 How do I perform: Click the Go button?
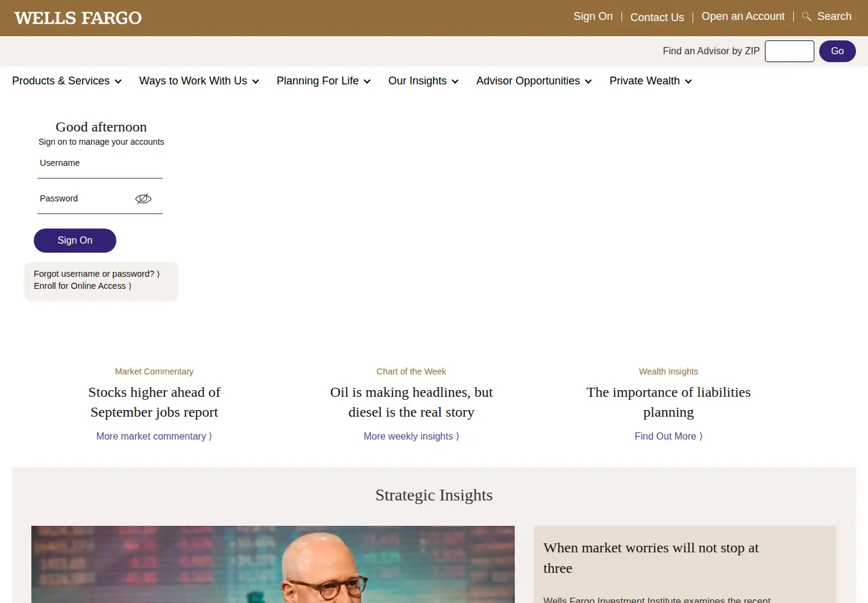pyautogui.click(x=837, y=51)
